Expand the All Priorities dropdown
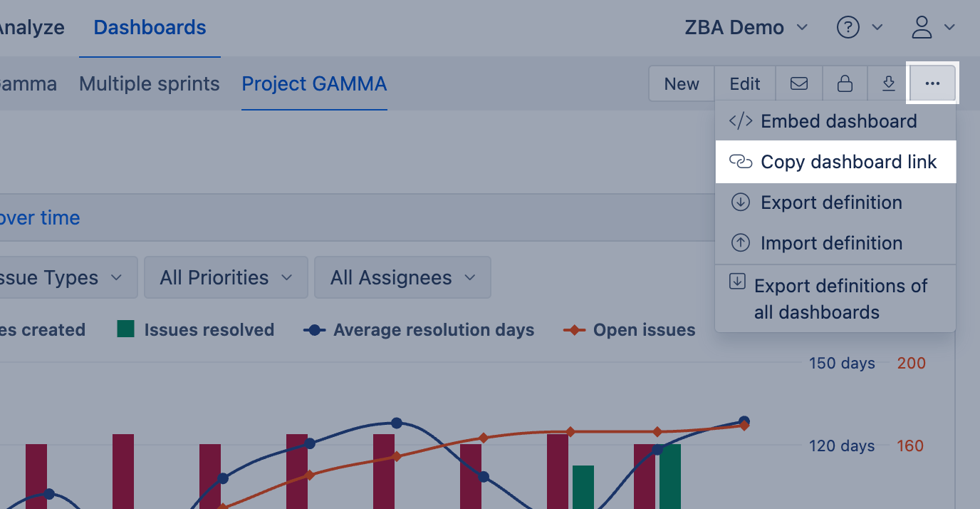Image resolution: width=980 pixels, height=509 pixels. (226, 277)
